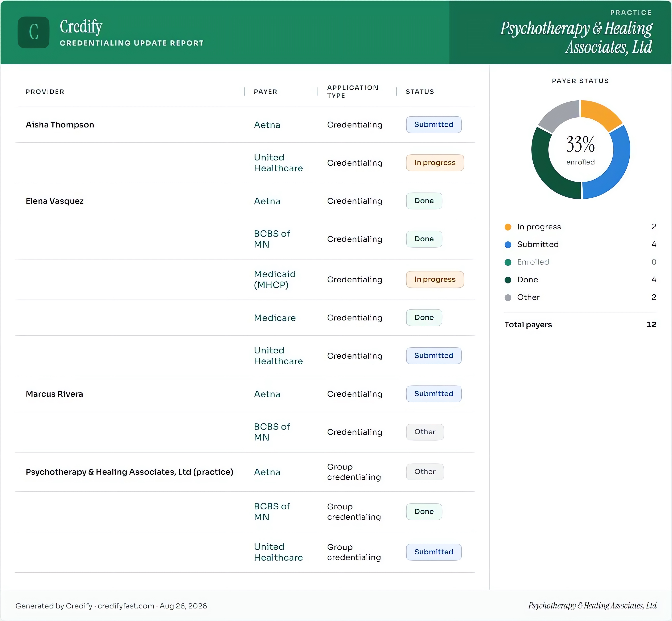This screenshot has width=672, height=621.
Task: Click the teal Enrolled legend dot
Action: point(508,262)
